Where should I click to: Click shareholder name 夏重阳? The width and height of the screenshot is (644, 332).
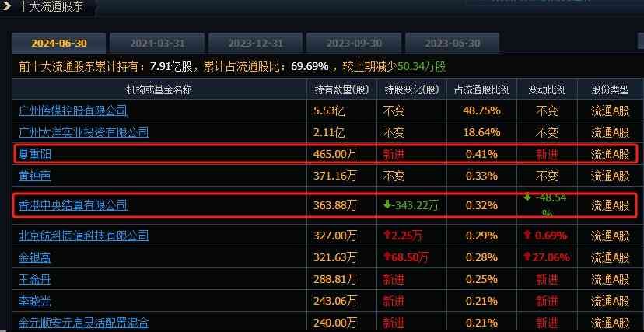coord(35,154)
